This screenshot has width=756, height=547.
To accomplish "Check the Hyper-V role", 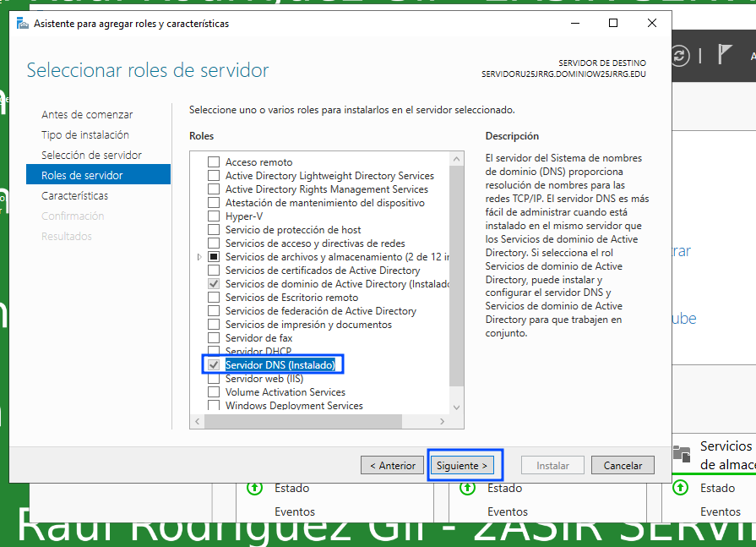I will pos(214,216).
